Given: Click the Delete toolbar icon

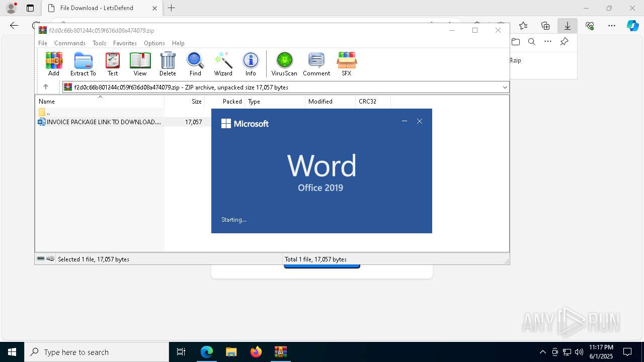Looking at the screenshot, I should click(x=168, y=64).
